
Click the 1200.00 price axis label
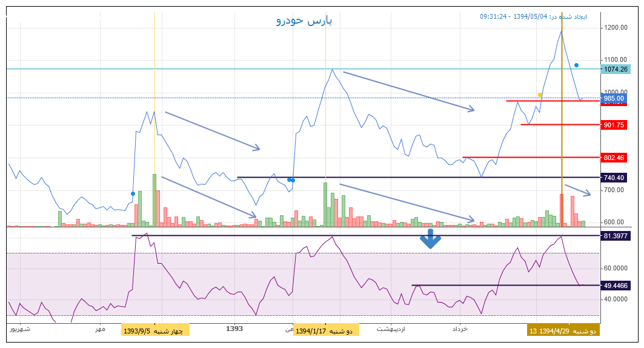point(615,28)
